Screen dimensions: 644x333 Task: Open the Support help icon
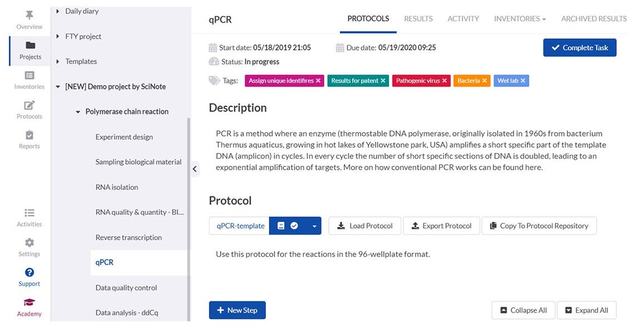pyautogui.click(x=29, y=273)
